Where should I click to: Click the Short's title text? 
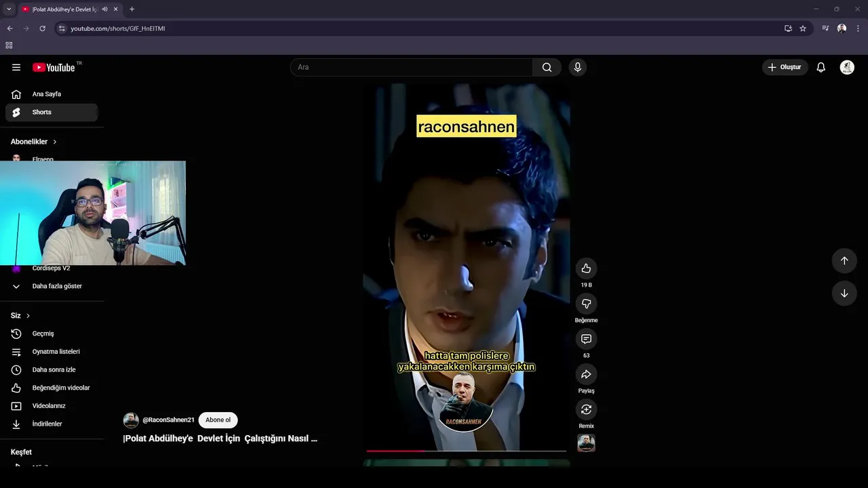tap(220, 439)
